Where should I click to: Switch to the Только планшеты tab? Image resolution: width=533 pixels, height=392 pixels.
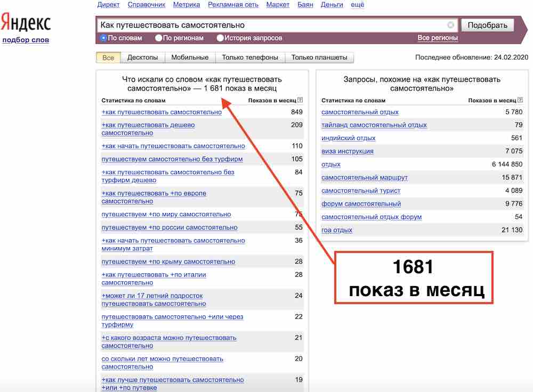[x=319, y=58]
